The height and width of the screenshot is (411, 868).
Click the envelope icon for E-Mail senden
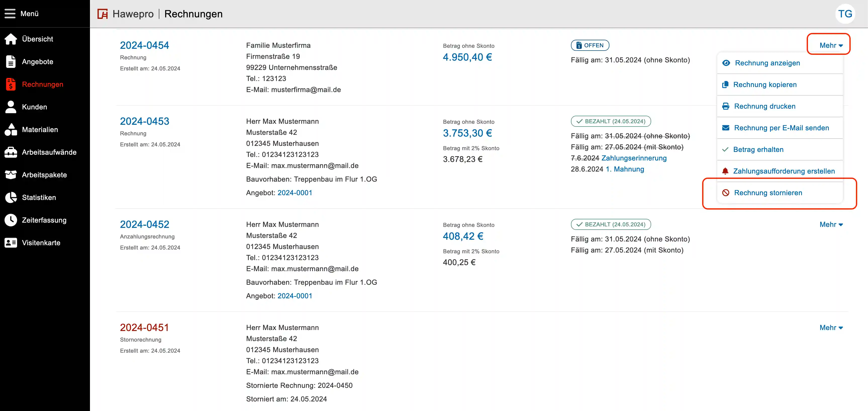[726, 128]
